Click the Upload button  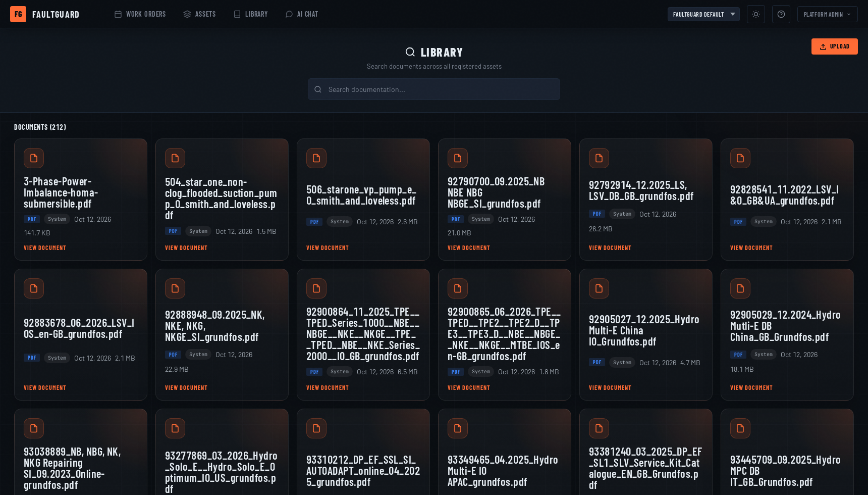click(834, 46)
